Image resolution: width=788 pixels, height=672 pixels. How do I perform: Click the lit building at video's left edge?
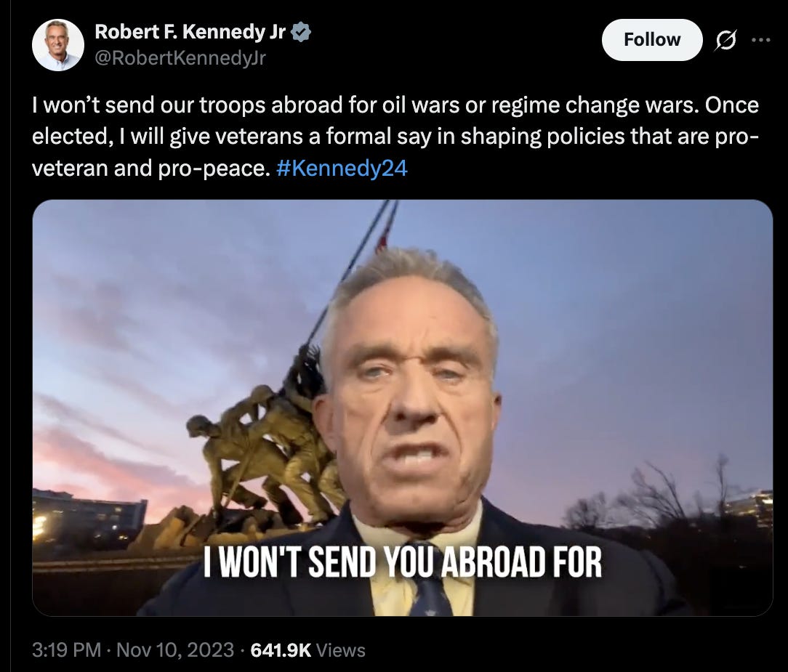[88, 522]
